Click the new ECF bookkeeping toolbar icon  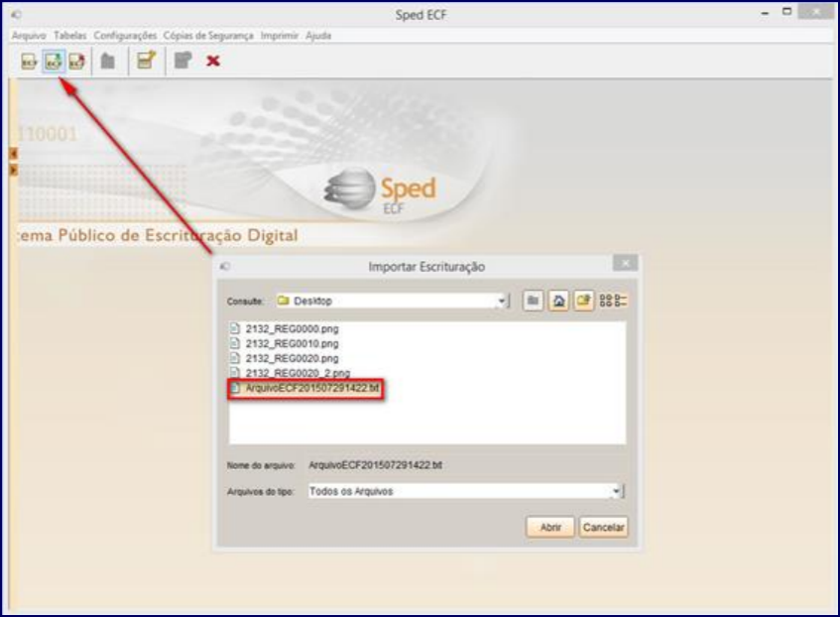point(29,62)
